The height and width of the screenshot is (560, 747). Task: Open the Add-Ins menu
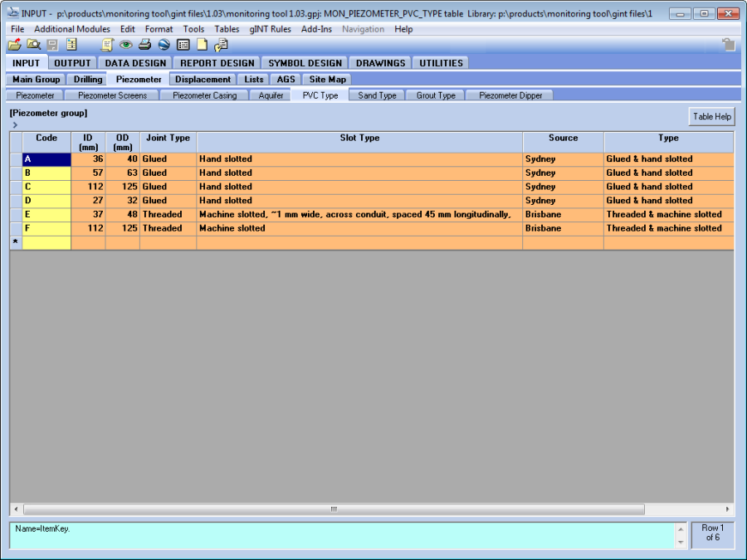[316, 29]
